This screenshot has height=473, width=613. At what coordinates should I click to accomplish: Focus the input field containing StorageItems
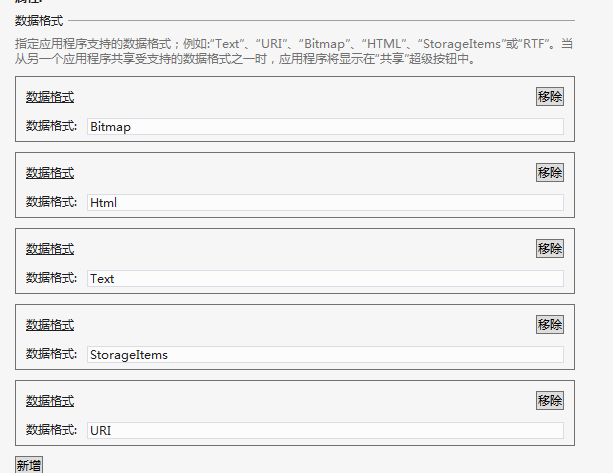[325, 355]
